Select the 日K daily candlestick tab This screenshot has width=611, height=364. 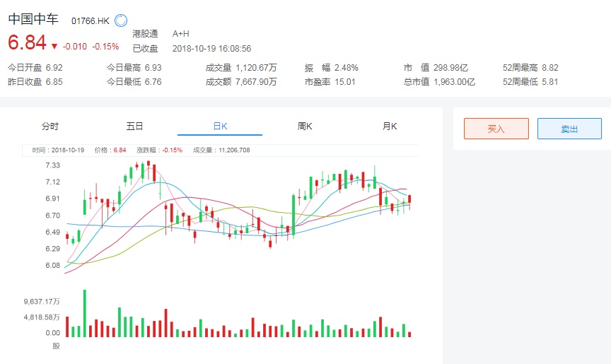click(x=220, y=127)
